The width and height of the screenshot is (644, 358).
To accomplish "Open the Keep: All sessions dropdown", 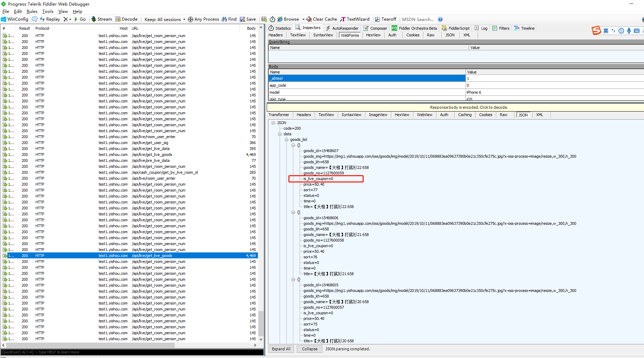I will (164, 19).
